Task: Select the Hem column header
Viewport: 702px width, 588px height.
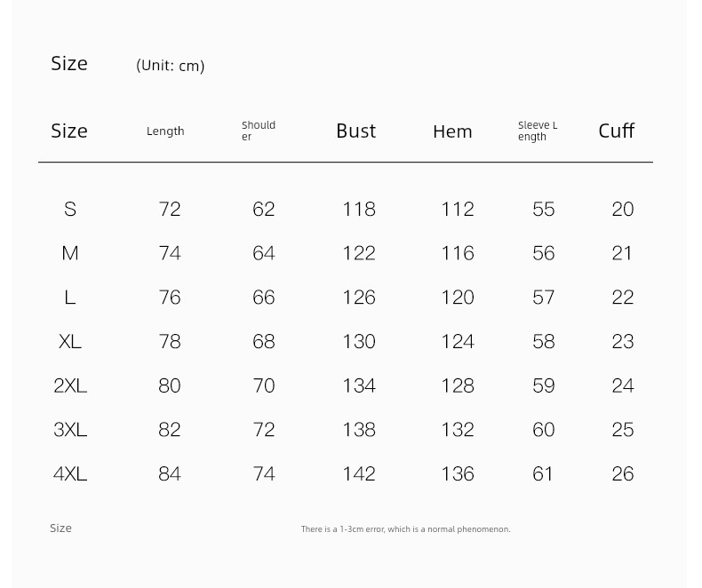Action: (452, 131)
